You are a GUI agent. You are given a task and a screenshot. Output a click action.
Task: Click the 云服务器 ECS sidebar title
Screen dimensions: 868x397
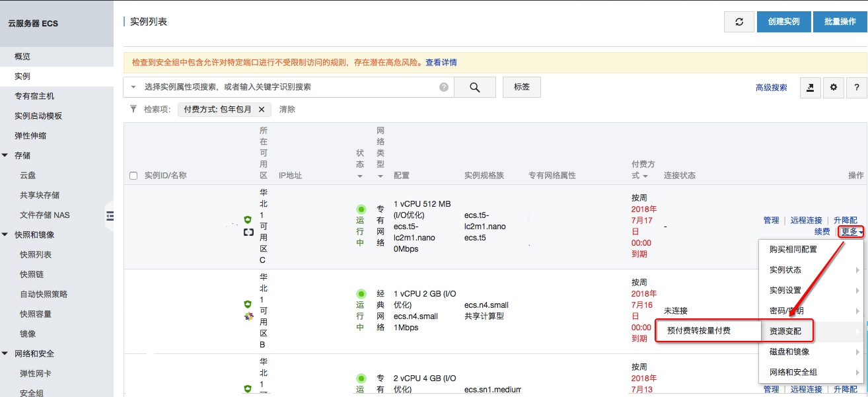tap(33, 24)
